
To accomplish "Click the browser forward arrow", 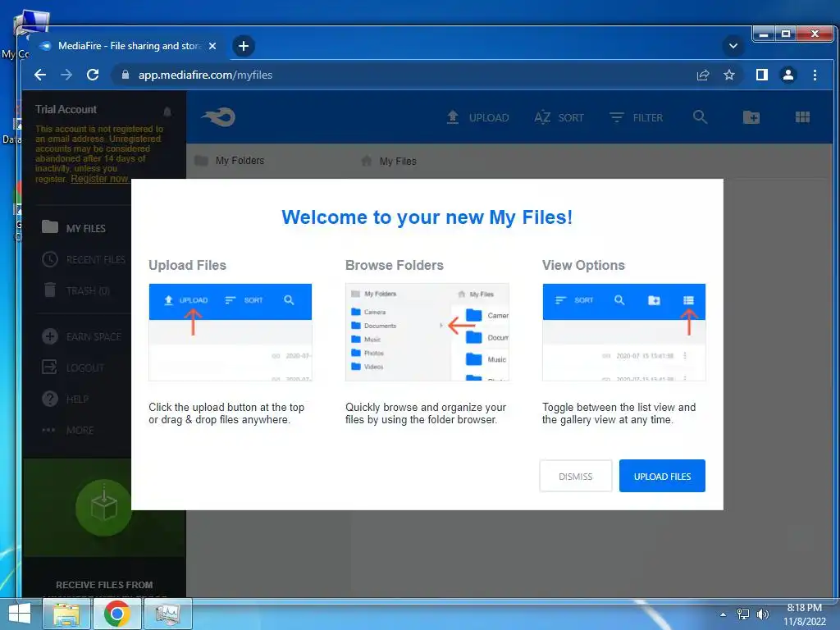I will click(x=66, y=75).
